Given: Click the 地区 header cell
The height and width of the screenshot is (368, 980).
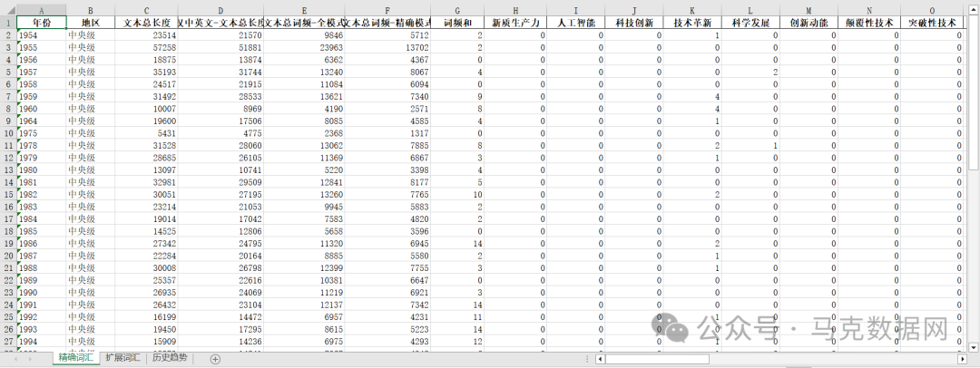Looking at the screenshot, I should tap(91, 23).
